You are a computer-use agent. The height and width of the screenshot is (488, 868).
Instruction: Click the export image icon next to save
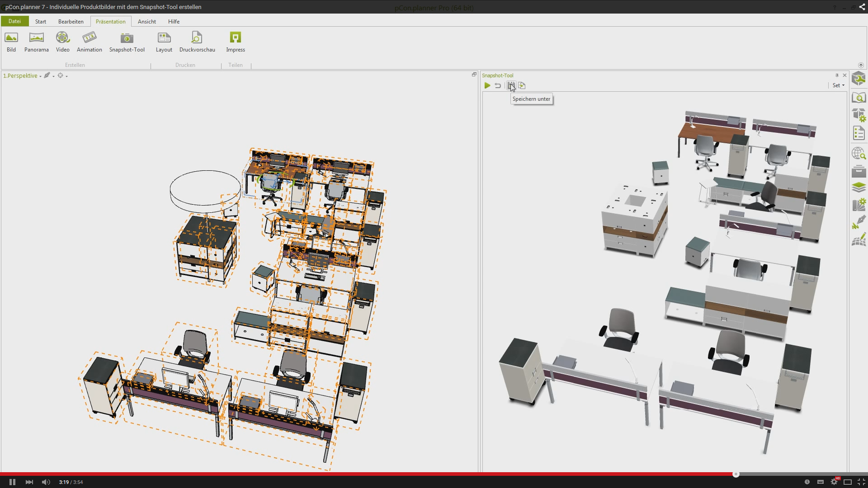[x=522, y=85]
